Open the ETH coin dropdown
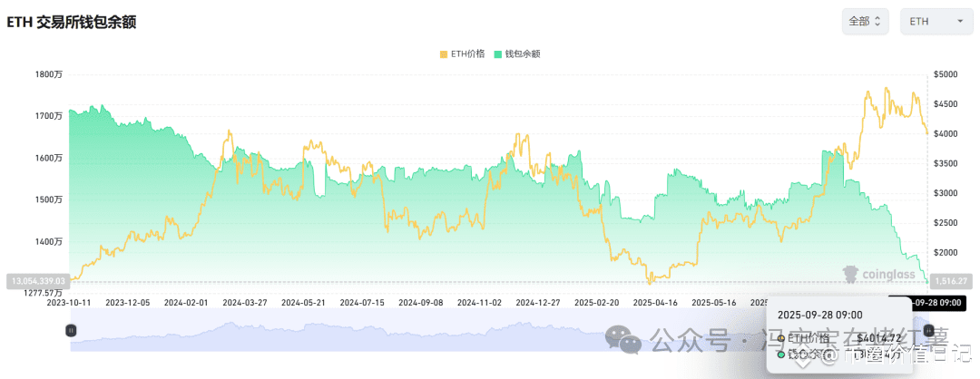Image resolution: width=980 pixels, height=379 pixels. pos(936,21)
